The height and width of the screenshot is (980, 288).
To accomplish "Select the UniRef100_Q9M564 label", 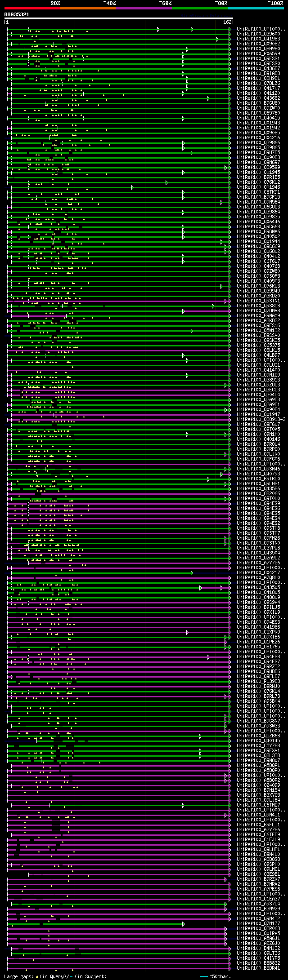I will pyautogui.click(x=258, y=202).
